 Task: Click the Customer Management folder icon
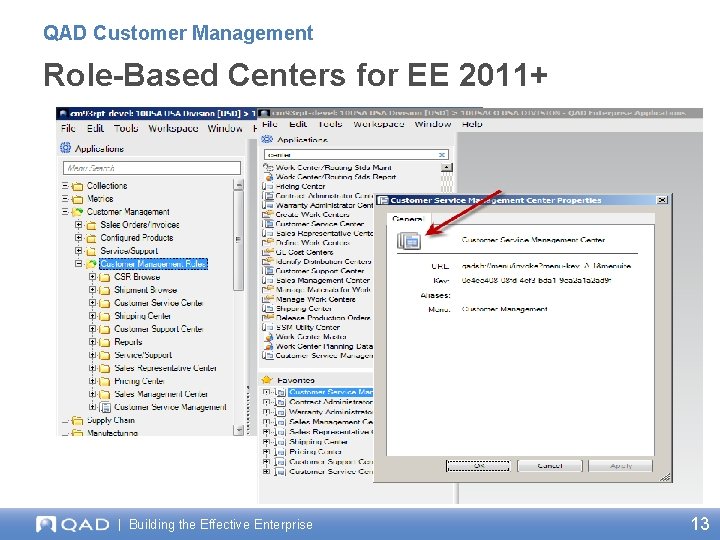pyautogui.click(x=77, y=212)
